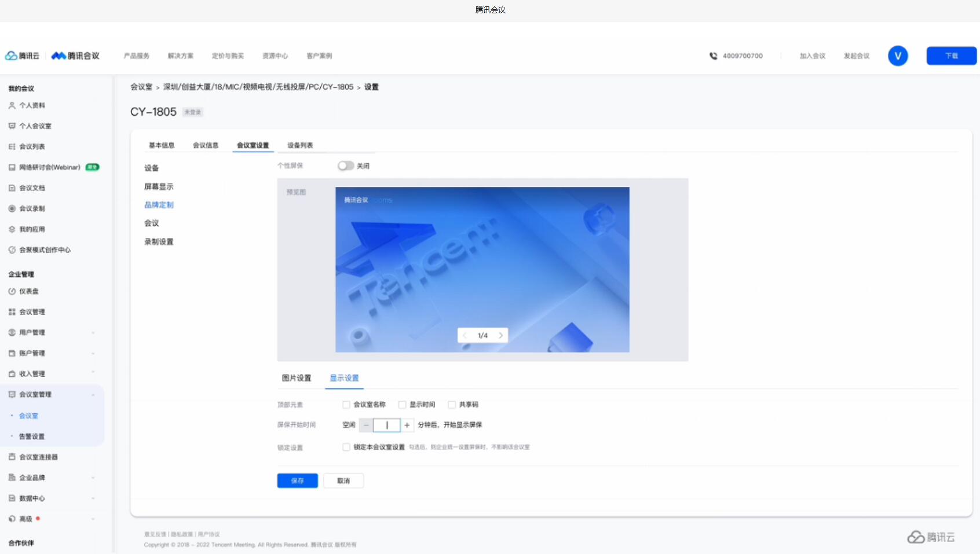Select 品牌定制 in the settings list
The image size is (980, 554).
159,205
